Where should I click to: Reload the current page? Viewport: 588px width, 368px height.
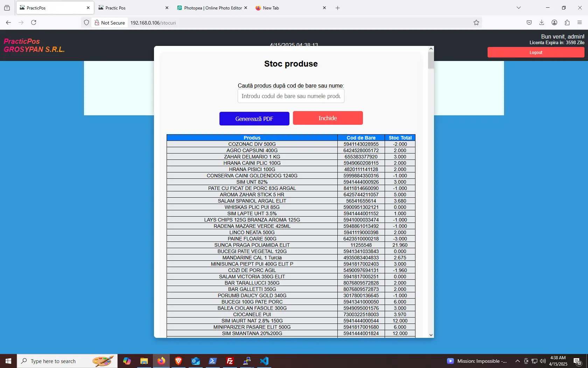coord(34,23)
